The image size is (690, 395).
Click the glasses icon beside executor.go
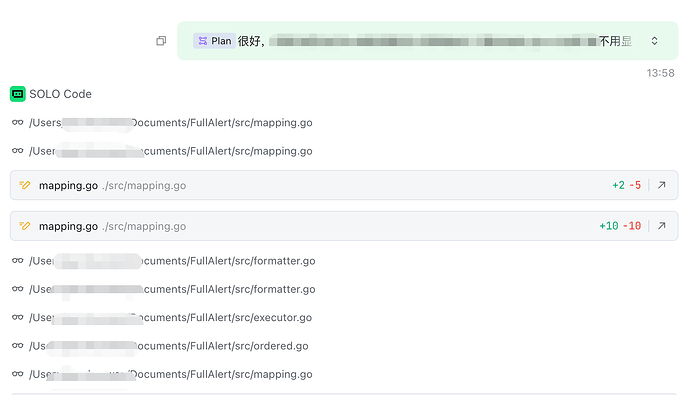18,318
